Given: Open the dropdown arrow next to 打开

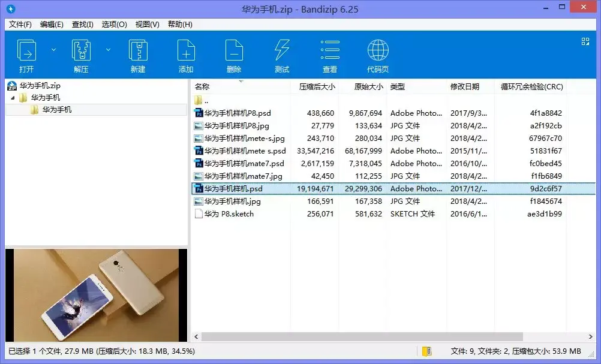Looking at the screenshot, I should pos(53,50).
